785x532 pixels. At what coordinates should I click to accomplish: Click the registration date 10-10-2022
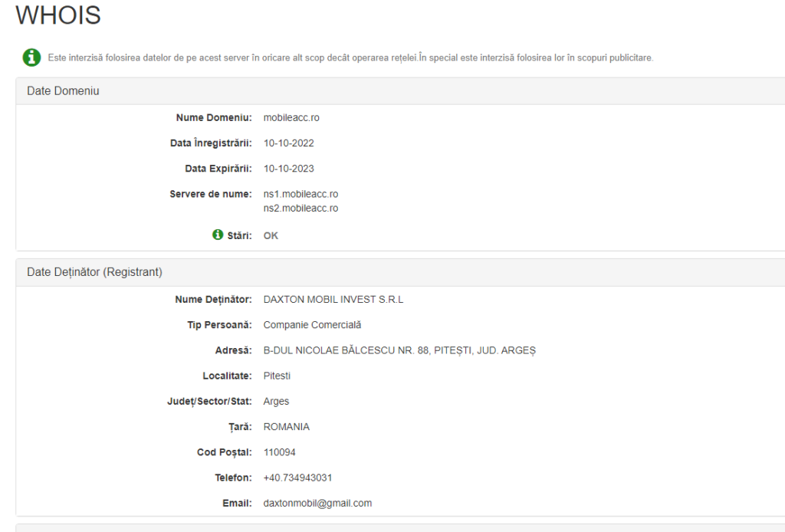coord(289,143)
